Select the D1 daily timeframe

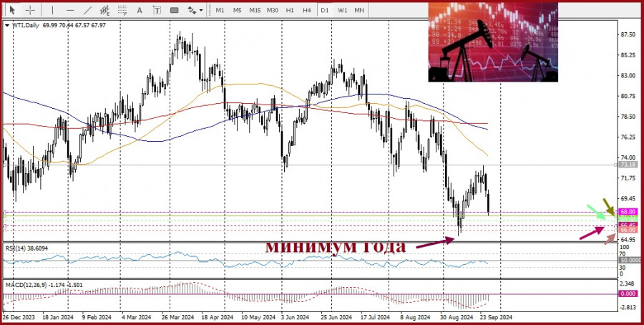point(325,10)
